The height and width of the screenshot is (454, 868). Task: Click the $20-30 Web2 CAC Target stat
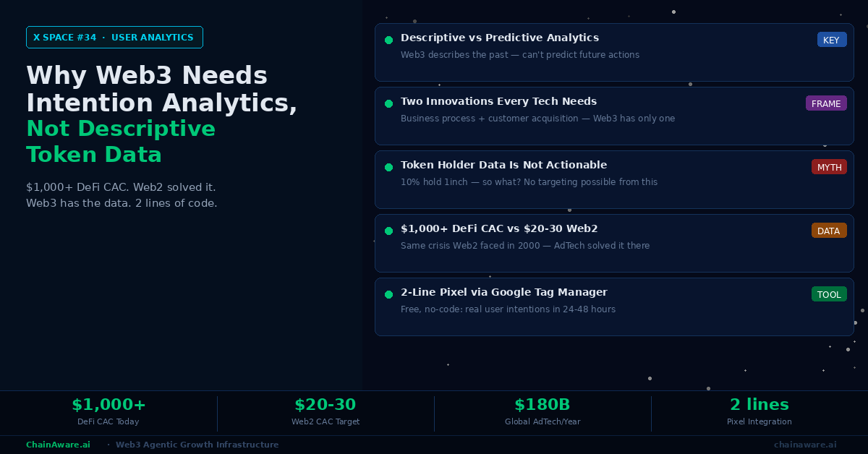point(325,411)
